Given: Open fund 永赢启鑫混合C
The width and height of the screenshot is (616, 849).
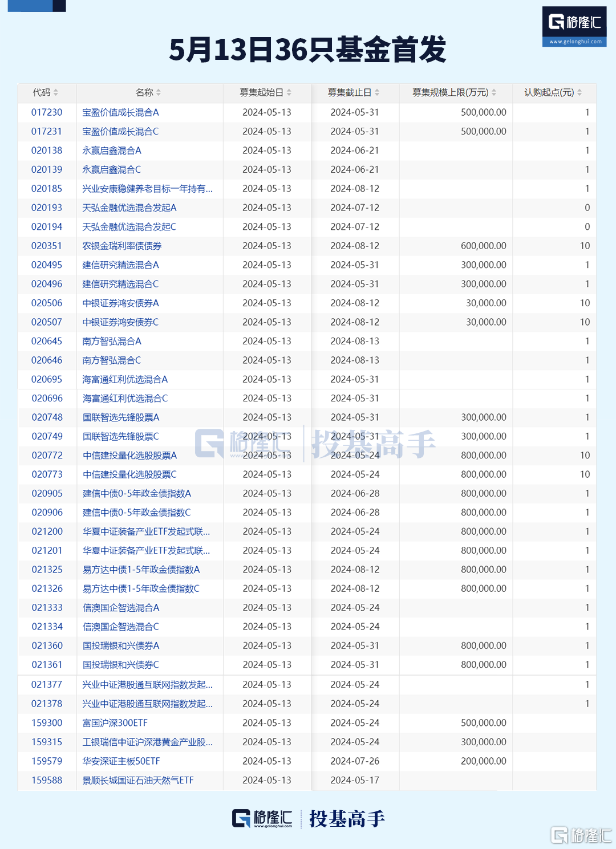Looking at the screenshot, I should [112, 169].
